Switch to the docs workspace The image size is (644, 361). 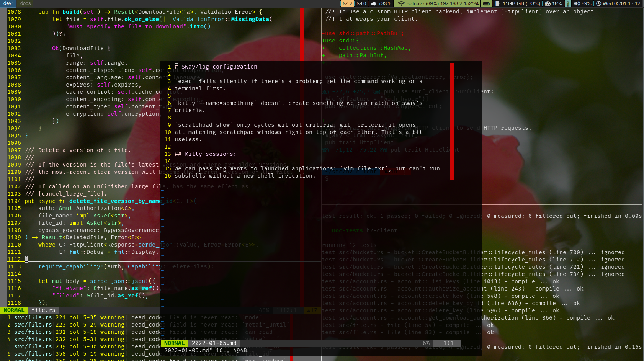[x=25, y=3]
